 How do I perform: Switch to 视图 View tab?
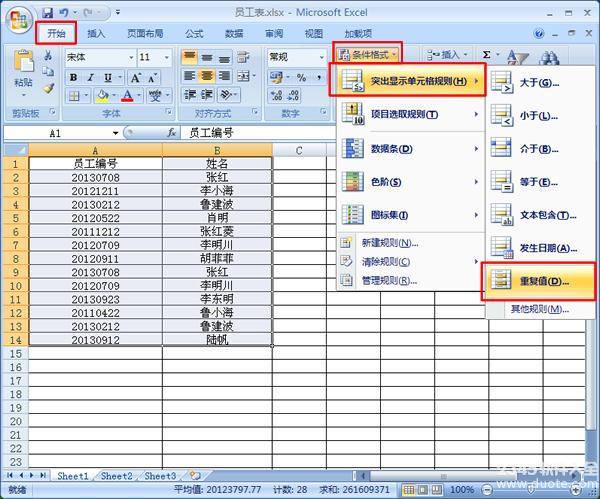(x=314, y=34)
